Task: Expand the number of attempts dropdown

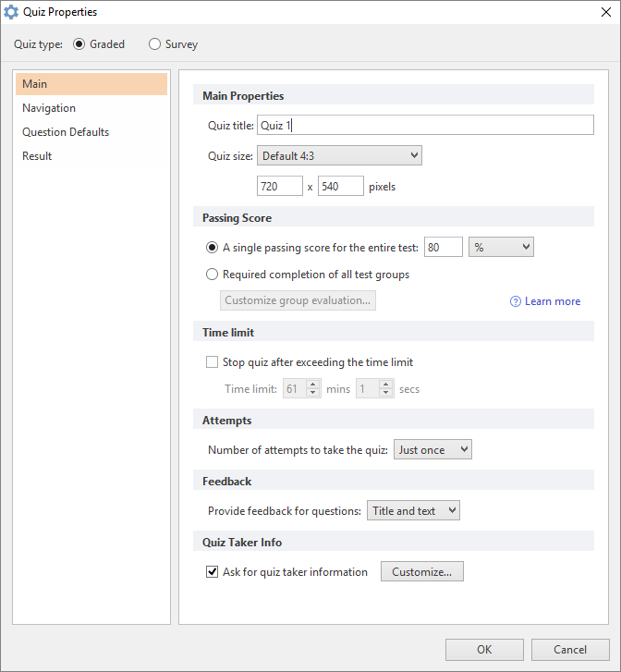Action: click(432, 450)
